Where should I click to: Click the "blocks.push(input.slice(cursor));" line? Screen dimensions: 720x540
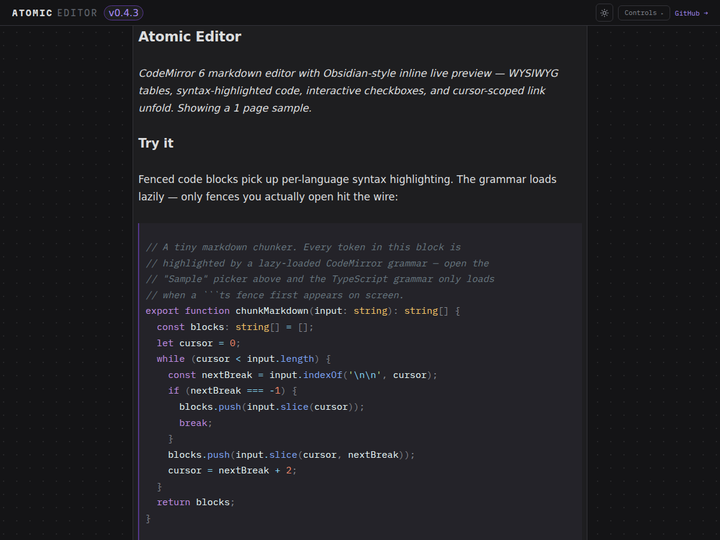[271, 407]
